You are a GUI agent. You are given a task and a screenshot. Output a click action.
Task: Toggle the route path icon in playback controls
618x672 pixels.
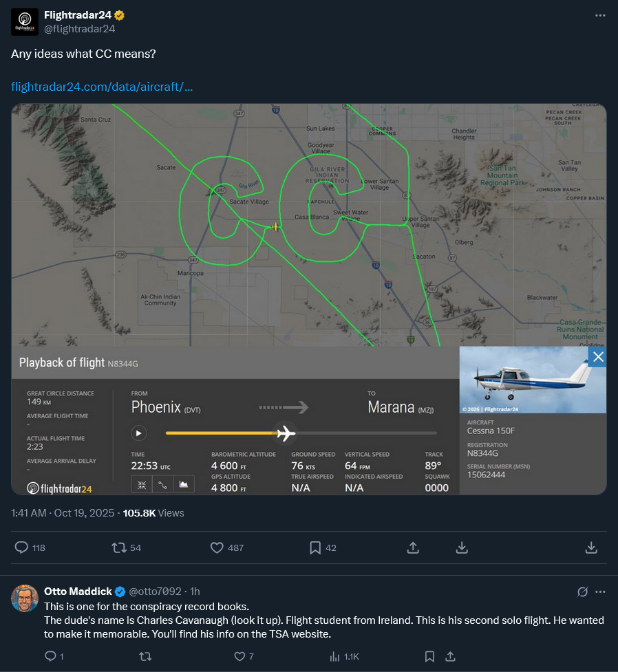click(162, 484)
